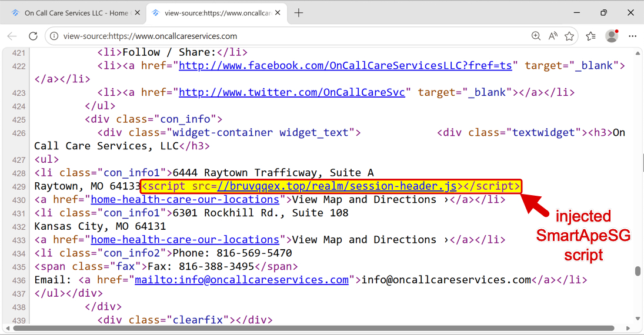Add this page to favorites with star icon
The image size is (644, 335).
[569, 36]
